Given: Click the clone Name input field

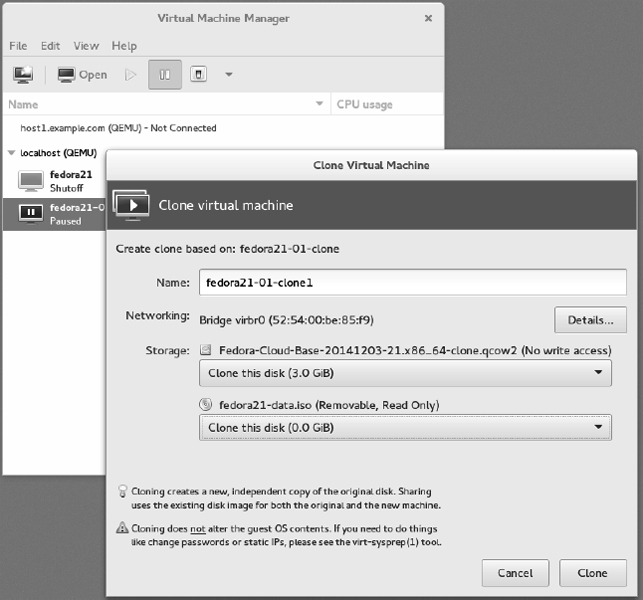Looking at the screenshot, I should pos(413,282).
